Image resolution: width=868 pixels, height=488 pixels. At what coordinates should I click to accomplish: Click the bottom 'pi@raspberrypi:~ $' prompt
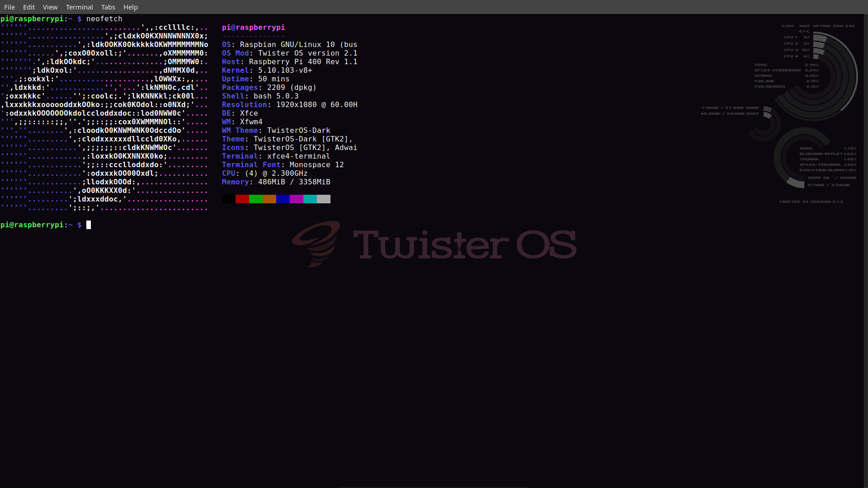click(41, 225)
